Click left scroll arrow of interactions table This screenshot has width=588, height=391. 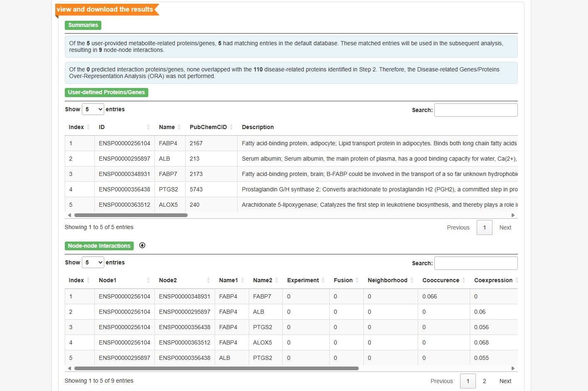[69, 368]
